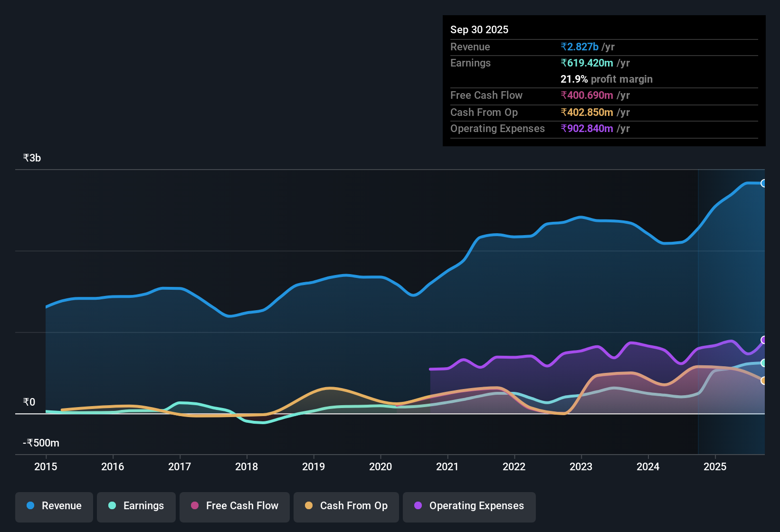Click the Sep 30 2025 tooltip header
The image size is (780, 532).
pos(479,29)
